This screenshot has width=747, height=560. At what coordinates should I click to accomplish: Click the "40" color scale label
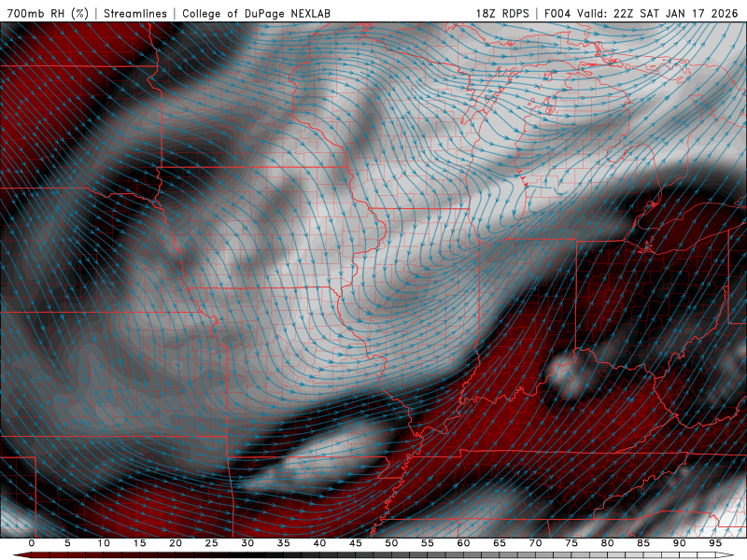319,543
